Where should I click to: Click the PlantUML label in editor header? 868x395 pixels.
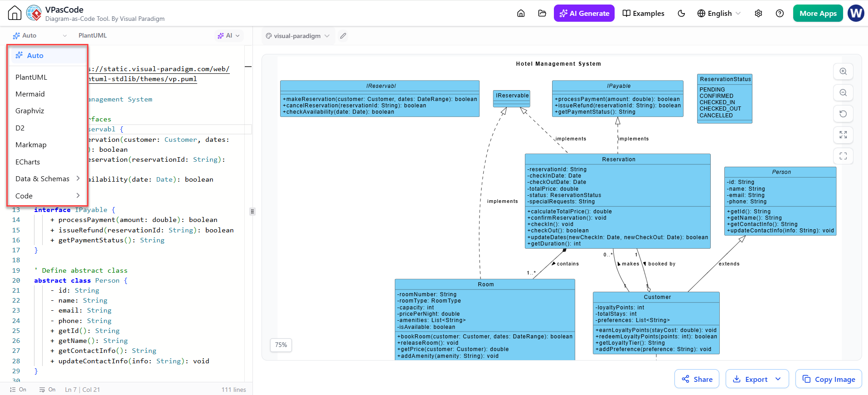point(92,35)
